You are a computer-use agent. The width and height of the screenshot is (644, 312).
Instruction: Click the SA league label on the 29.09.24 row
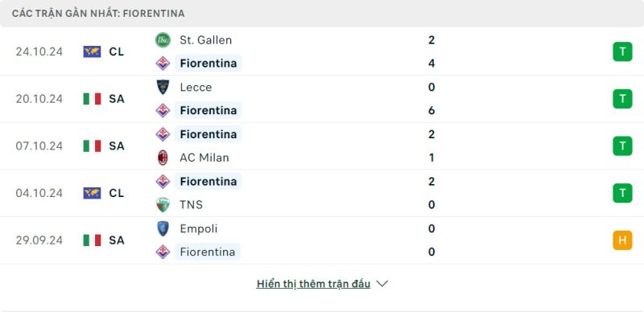[117, 240]
